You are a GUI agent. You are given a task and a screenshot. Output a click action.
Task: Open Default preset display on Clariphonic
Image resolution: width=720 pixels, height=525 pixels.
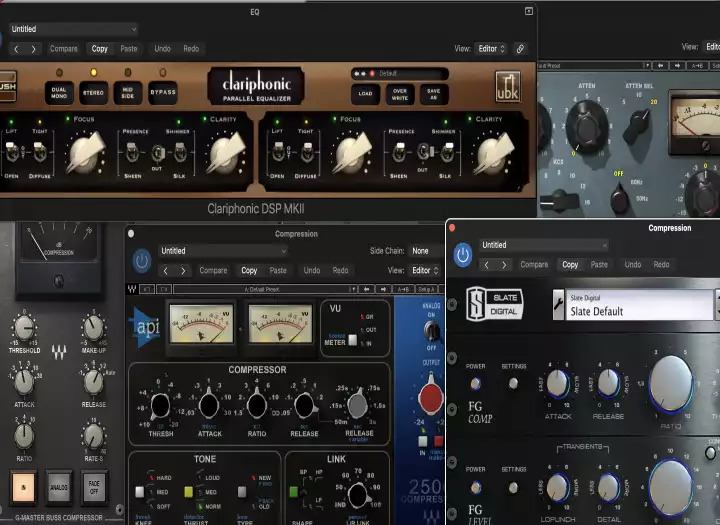click(x=399, y=73)
